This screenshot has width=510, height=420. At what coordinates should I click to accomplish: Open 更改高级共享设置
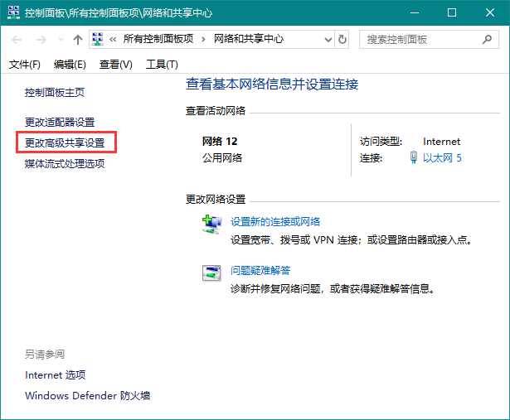coord(65,143)
